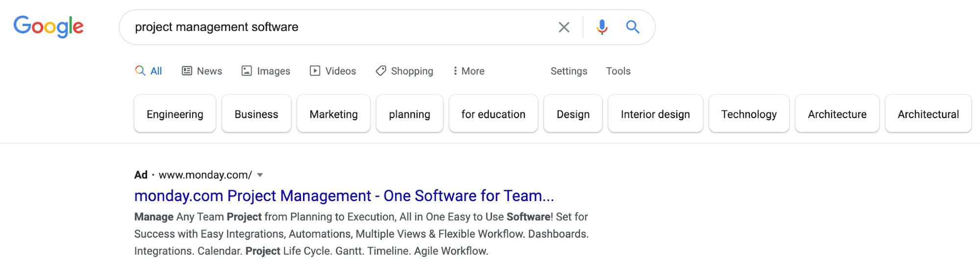980x278 pixels.
Task: Start voice search with microphone icon
Action: 602,27
